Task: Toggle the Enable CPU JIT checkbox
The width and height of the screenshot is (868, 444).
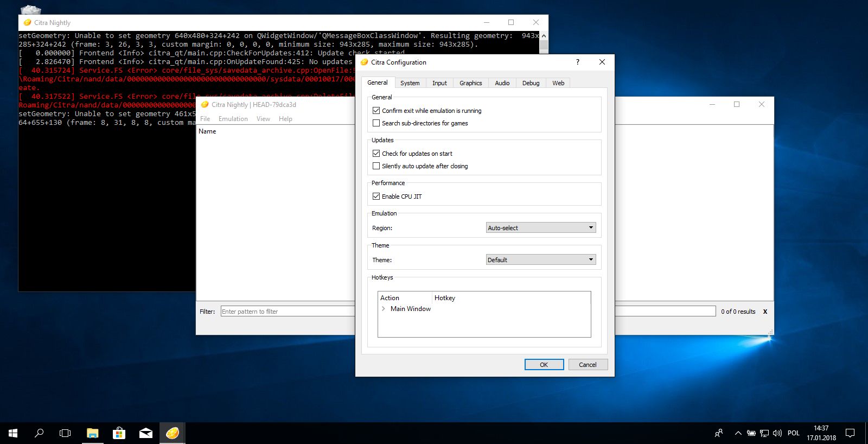Action: [x=376, y=196]
